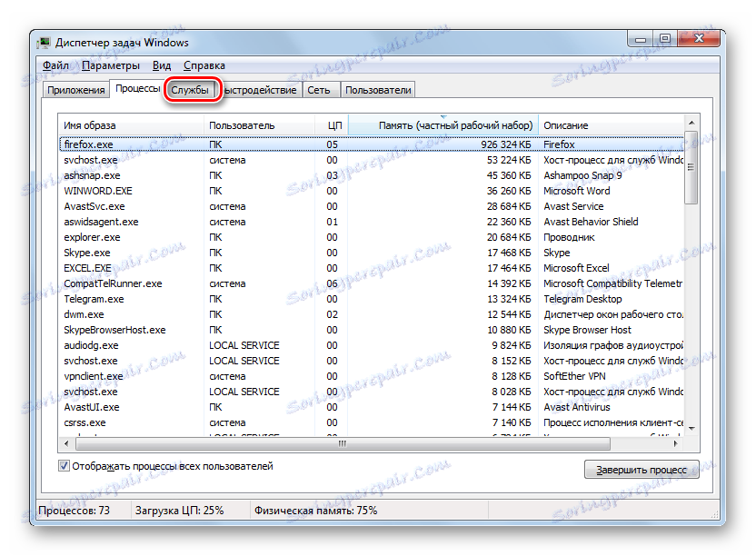Click the 8 152 КБ memory value
The height and width of the screenshot is (556, 756).
(x=511, y=361)
